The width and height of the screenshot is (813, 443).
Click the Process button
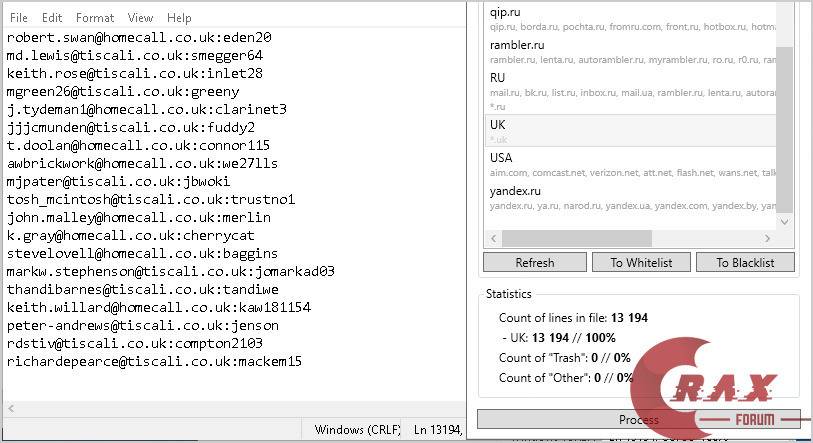pos(638,420)
